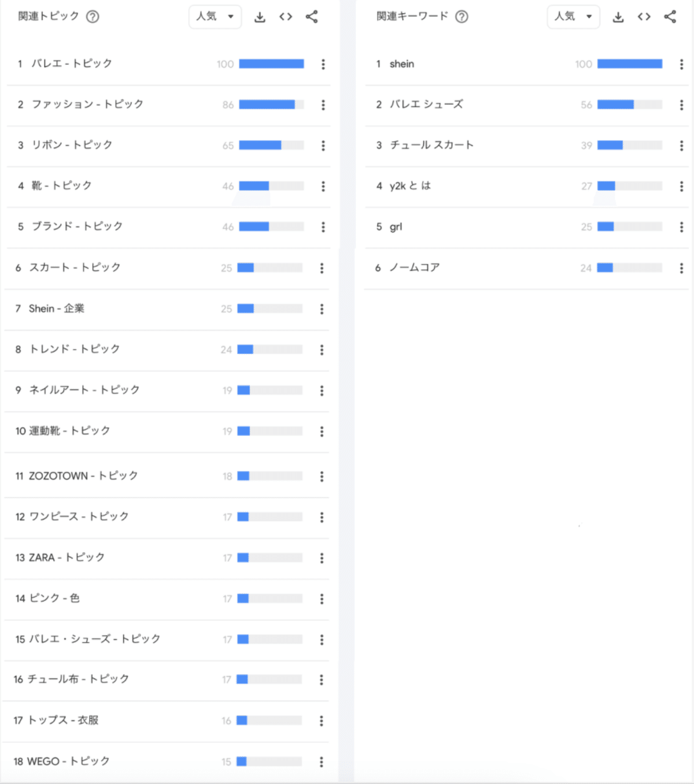694x784 pixels.
Task: Share the 関連キーワード panel
Action: (670, 17)
